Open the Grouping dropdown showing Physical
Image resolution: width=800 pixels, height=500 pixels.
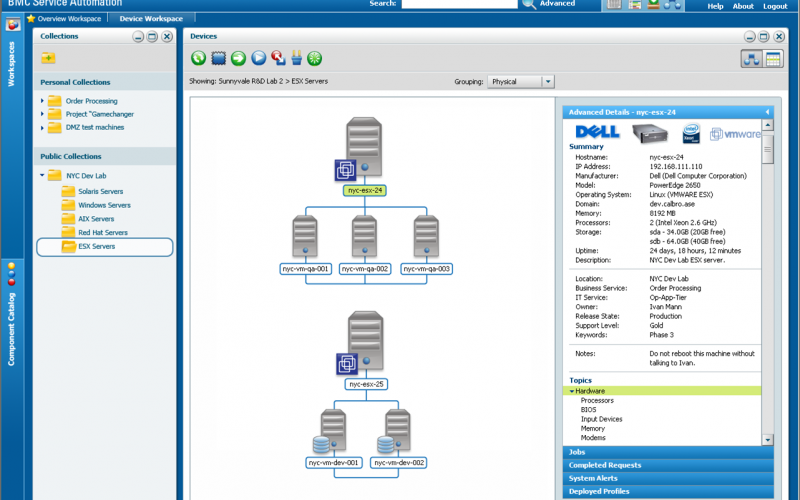point(521,82)
